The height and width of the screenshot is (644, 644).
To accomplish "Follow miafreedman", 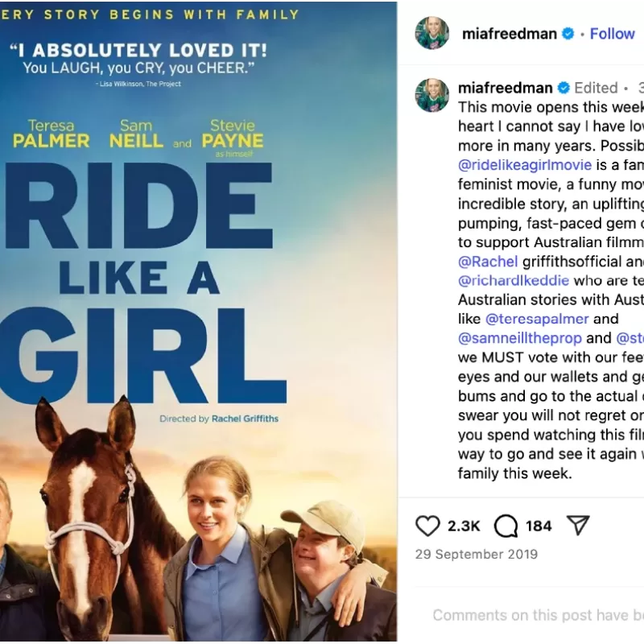I will point(612,34).
